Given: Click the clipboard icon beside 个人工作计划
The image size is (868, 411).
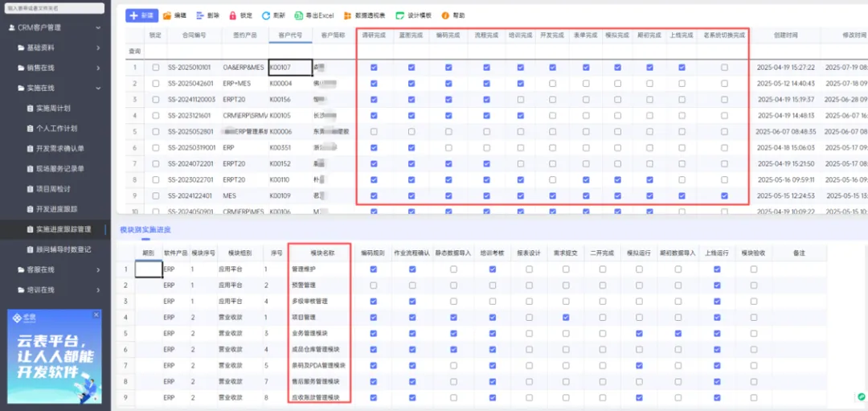Looking at the screenshot, I should (x=31, y=129).
